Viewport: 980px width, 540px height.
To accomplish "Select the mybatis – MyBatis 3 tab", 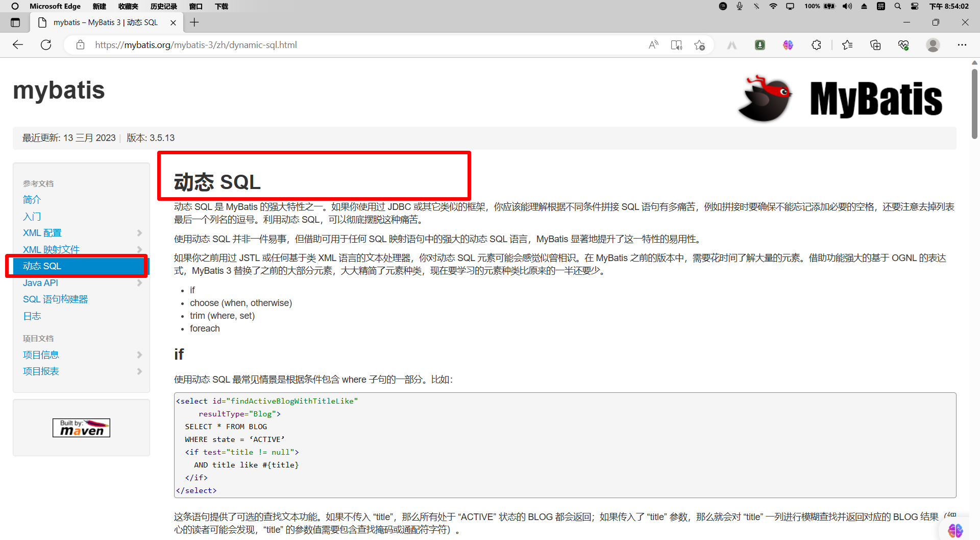I will [106, 22].
